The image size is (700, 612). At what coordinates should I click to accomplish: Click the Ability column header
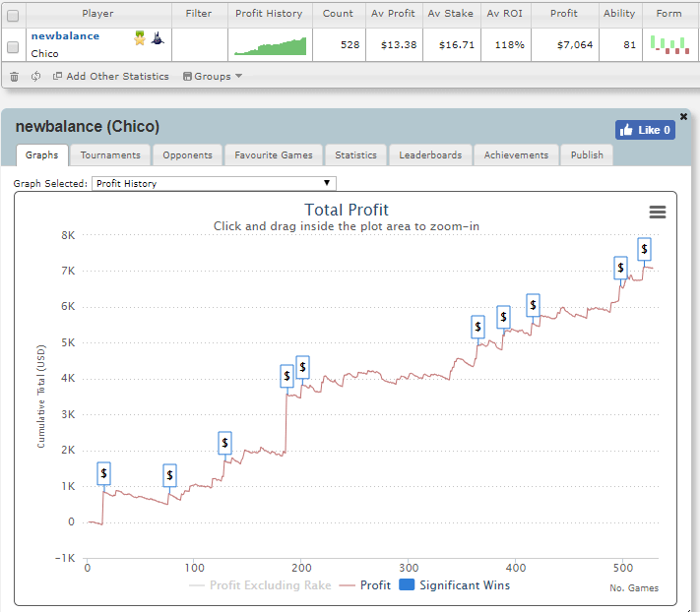coord(619,14)
